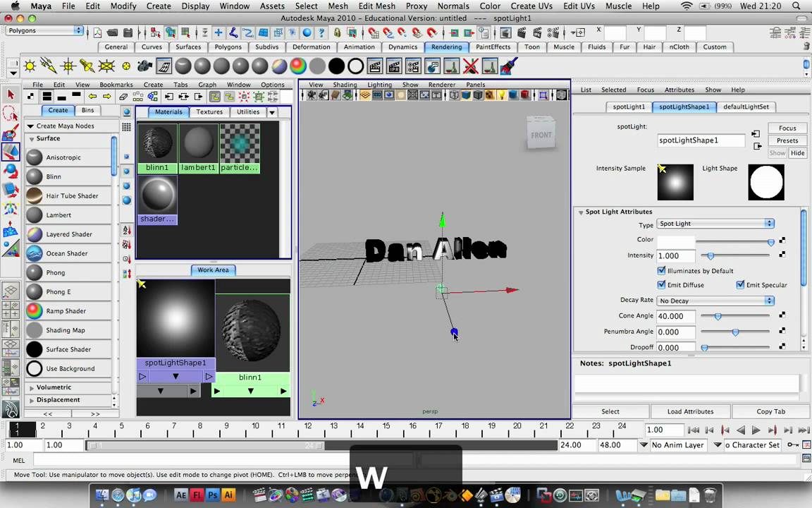The height and width of the screenshot is (508, 812).
Task: Activate the Rotate tool in toolbox
Action: (x=11, y=171)
